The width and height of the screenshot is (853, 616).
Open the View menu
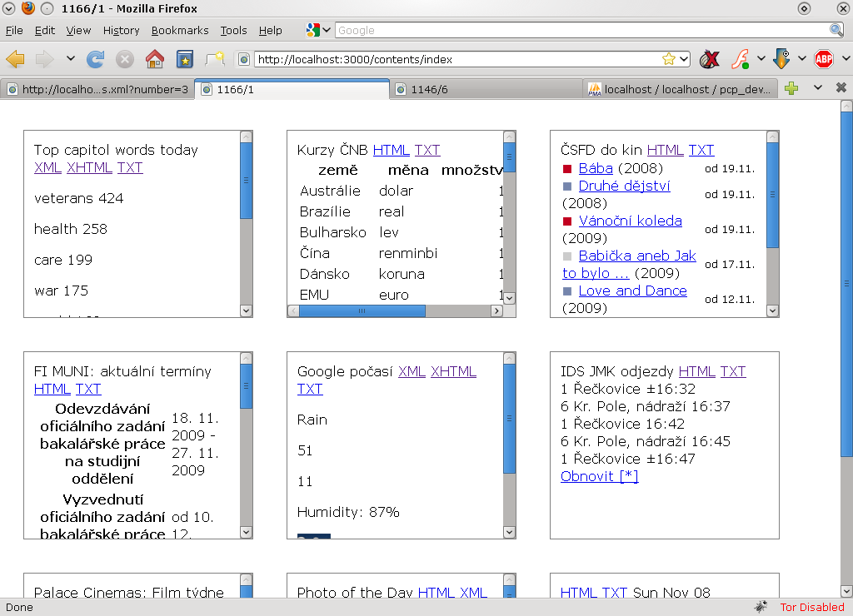[x=78, y=31]
